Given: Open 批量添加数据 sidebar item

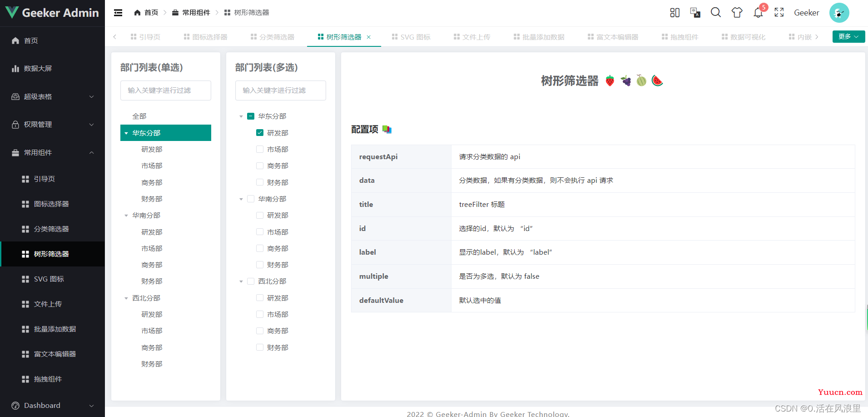Looking at the screenshot, I should (x=52, y=329).
